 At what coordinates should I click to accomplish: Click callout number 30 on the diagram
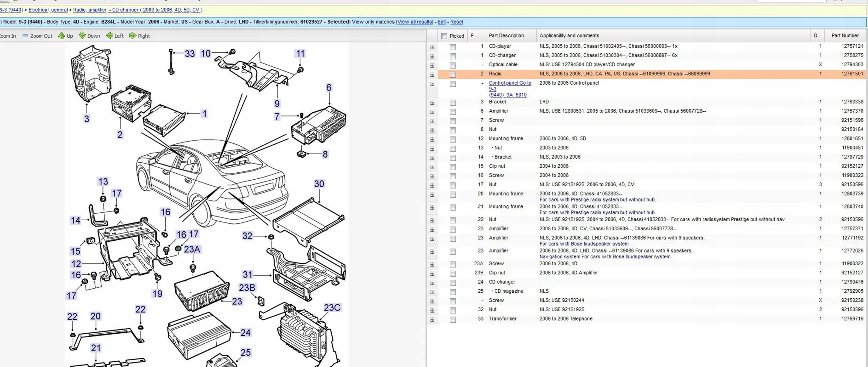tap(319, 184)
